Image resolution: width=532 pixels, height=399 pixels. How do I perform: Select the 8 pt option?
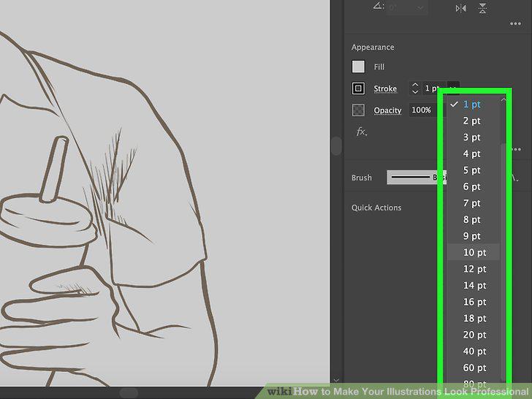[474, 219]
